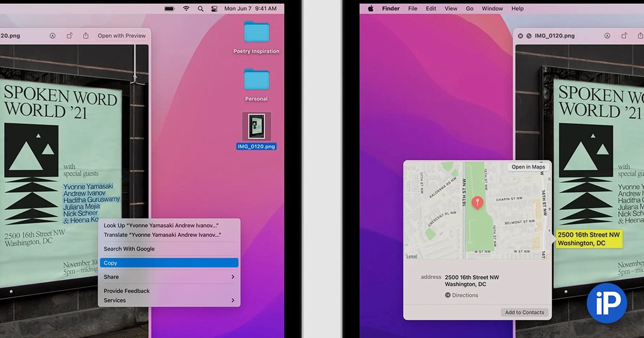
Task: Click the Add to Contacts button
Action: pos(524,312)
